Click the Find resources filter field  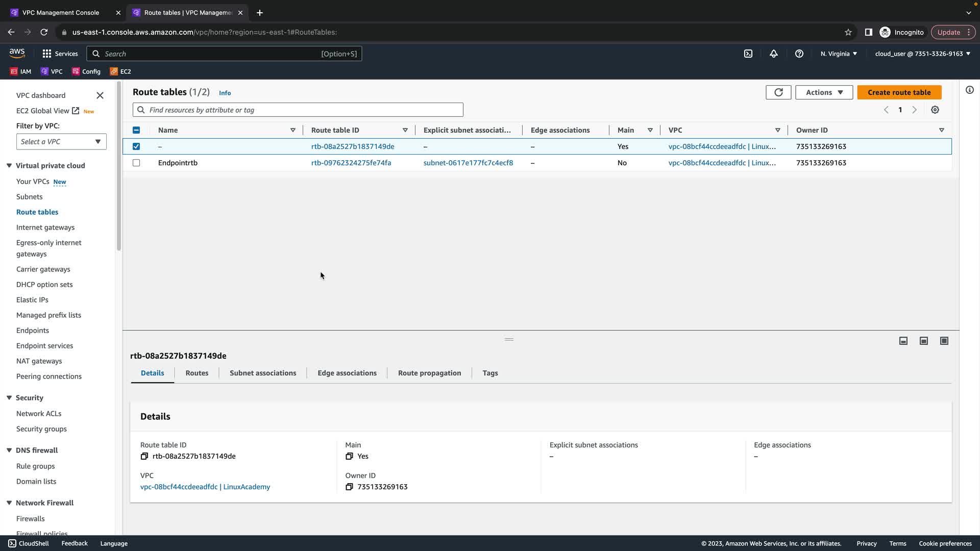pyautogui.click(x=299, y=110)
